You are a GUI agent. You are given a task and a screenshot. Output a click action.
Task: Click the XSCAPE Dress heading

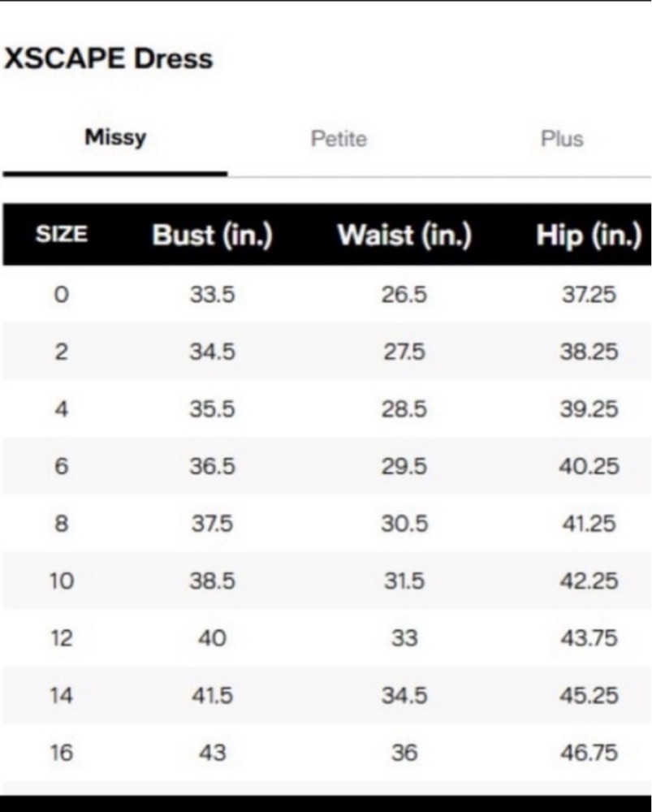pos(108,58)
